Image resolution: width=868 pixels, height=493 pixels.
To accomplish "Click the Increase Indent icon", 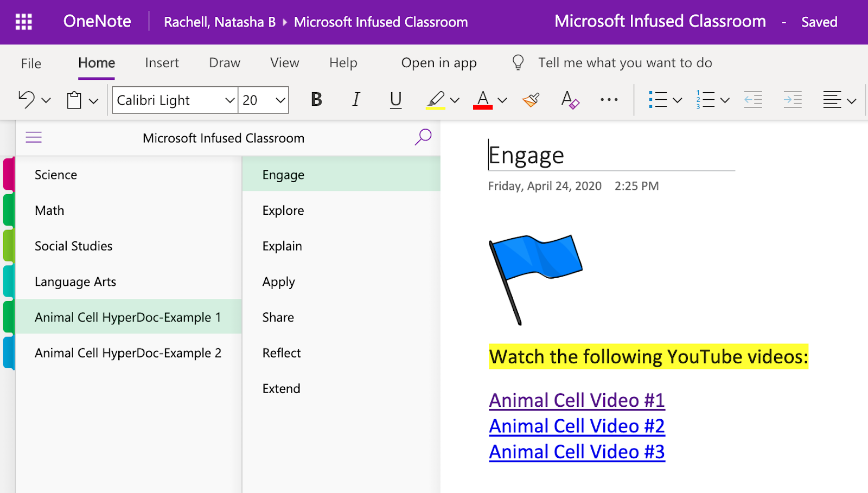I will [793, 100].
